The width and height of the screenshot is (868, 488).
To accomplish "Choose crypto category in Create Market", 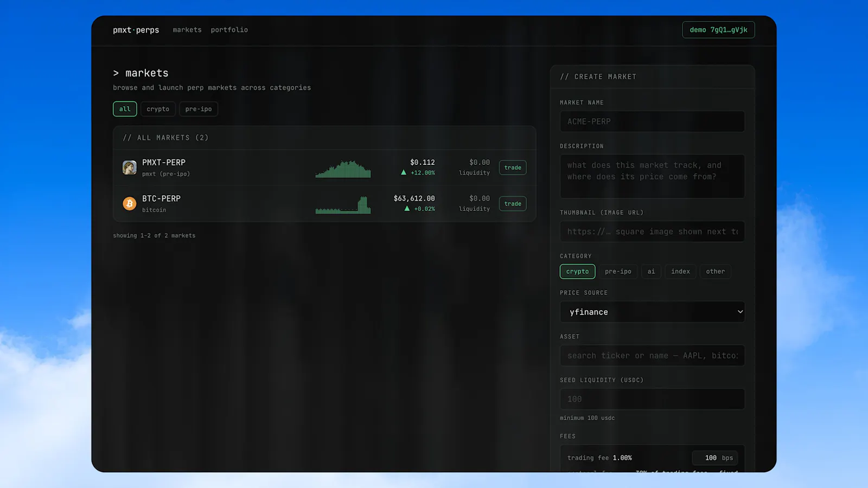I will coord(577,272).
